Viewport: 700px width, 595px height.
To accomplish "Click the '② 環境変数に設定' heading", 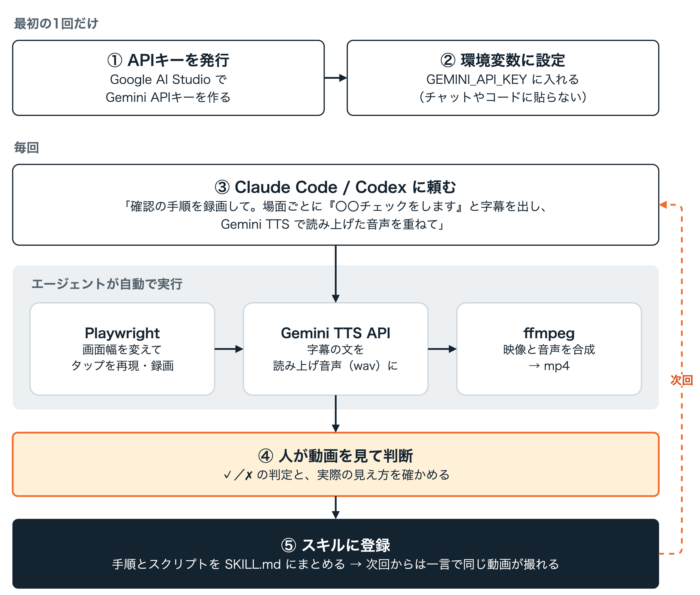I will 502,60.
